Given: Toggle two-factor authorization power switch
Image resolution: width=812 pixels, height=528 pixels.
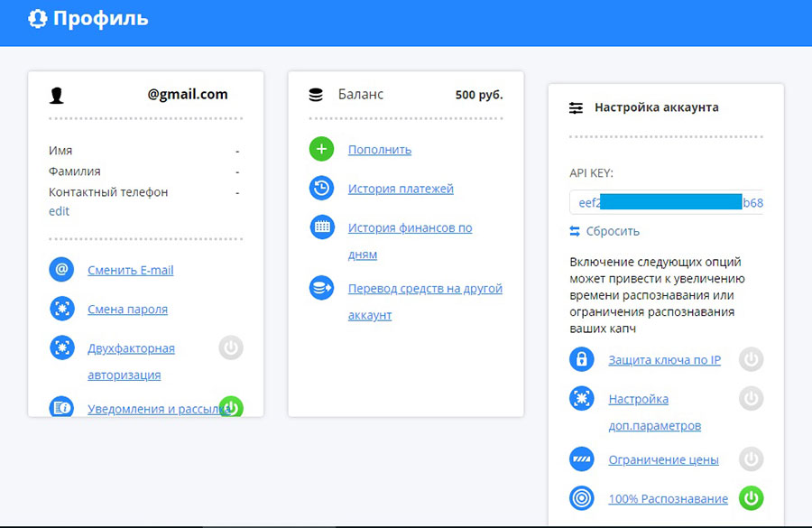Looking at the screenshot, I should [x=231, y=347].
